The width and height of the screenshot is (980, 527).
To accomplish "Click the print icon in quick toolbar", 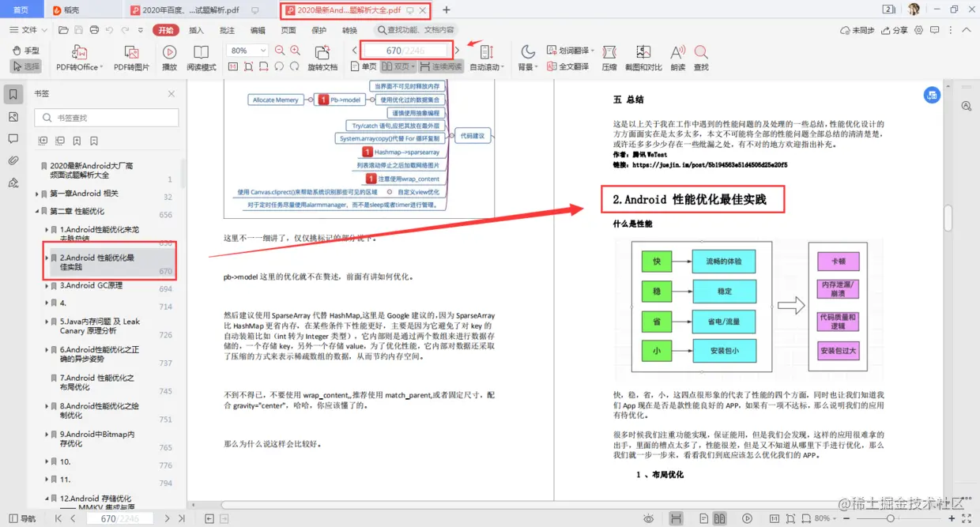I will tap(94, 30).
